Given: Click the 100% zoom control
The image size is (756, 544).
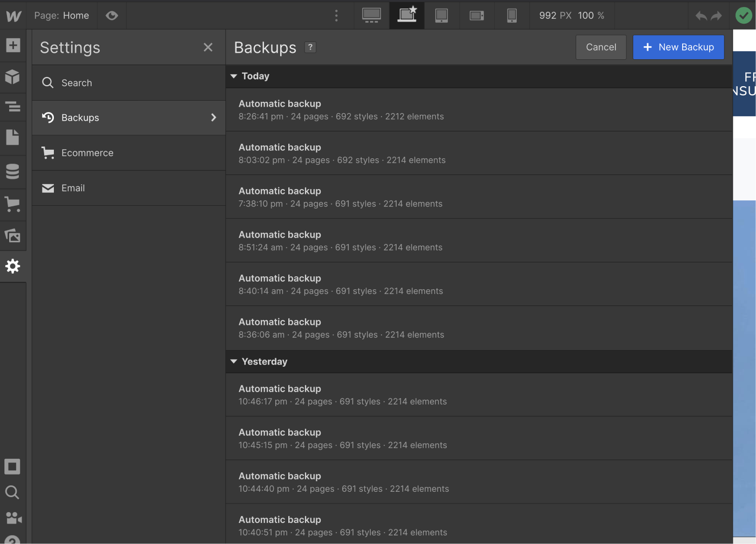Looking at the screenshot, I should 591,16.
